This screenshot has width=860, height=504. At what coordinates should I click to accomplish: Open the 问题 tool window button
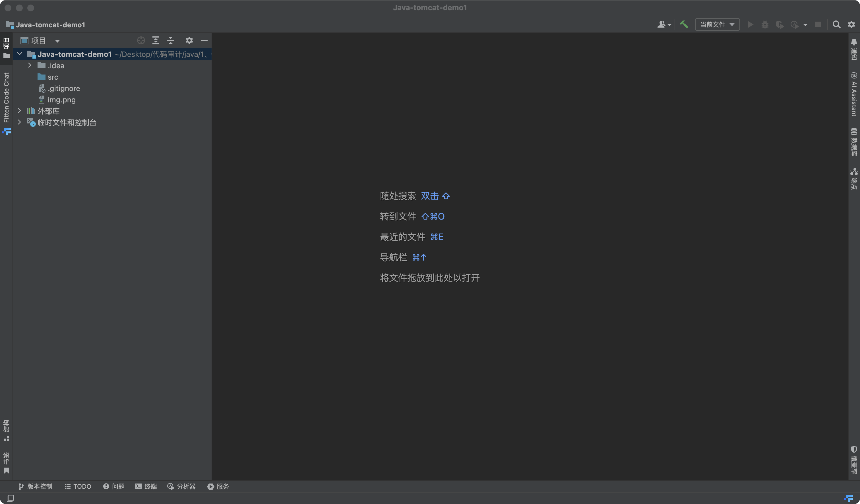click(x=114, y=486)
